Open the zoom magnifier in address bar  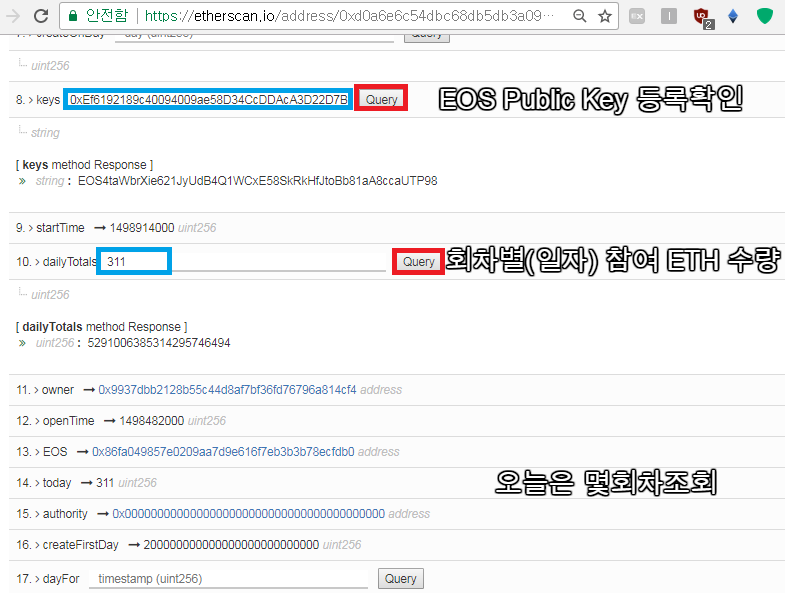coord(579,16)
